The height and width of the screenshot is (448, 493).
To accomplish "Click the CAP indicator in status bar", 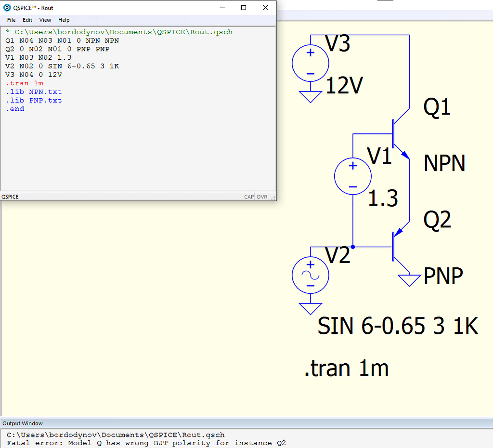I will pos(249,197).
